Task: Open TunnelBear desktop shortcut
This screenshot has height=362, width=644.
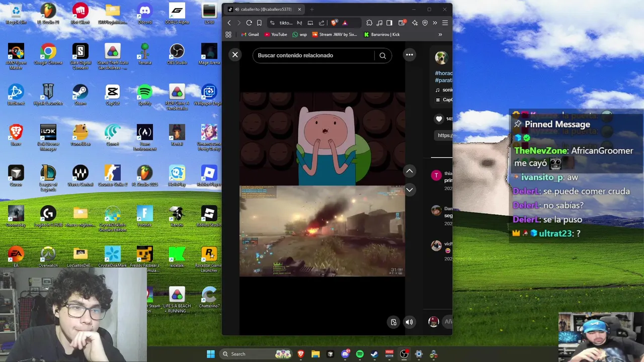Action: pyautogui.click(x=80, y=135)
